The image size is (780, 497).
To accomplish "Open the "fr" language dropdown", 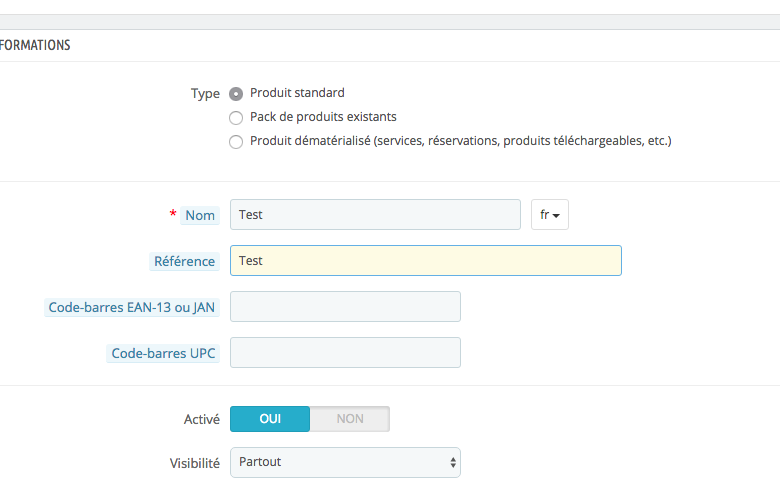I will point(549,215).
